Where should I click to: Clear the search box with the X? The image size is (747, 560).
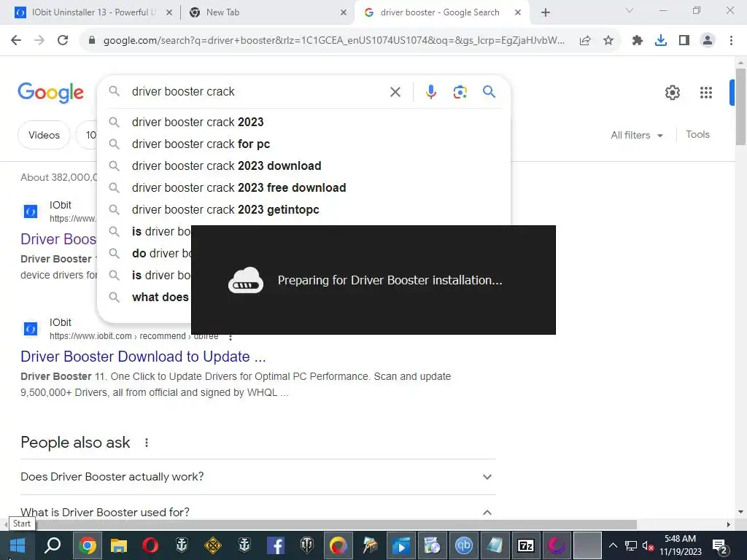point(395,92)
